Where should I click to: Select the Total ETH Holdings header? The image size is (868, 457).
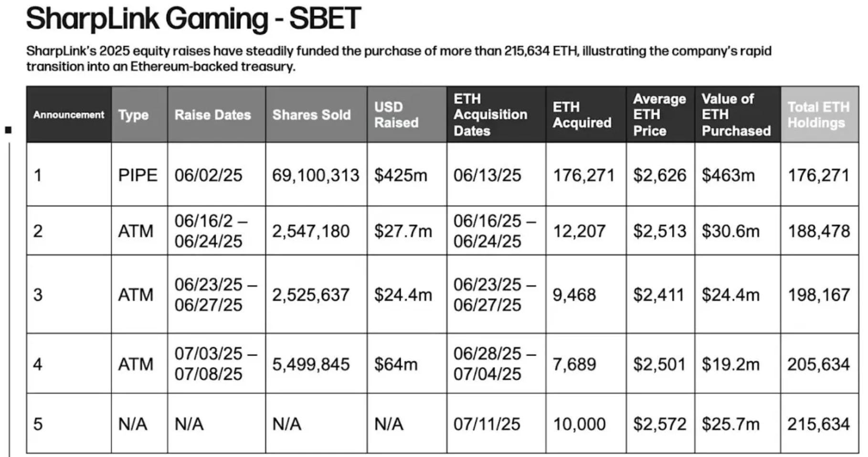pyautogui.click(x=818, y=115)
